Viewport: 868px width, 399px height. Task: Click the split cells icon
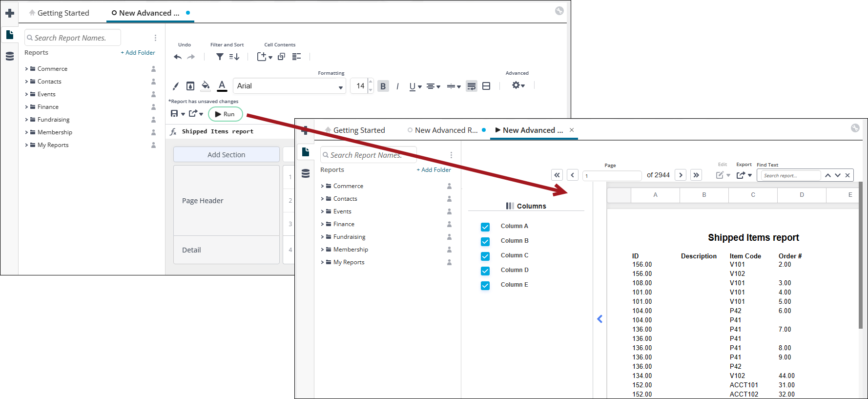click(486, 86)
